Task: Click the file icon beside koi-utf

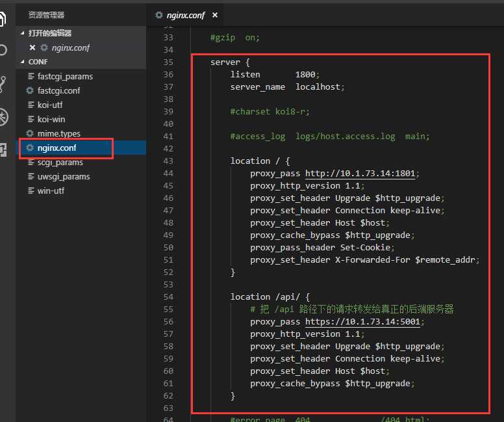Action: 31,105
